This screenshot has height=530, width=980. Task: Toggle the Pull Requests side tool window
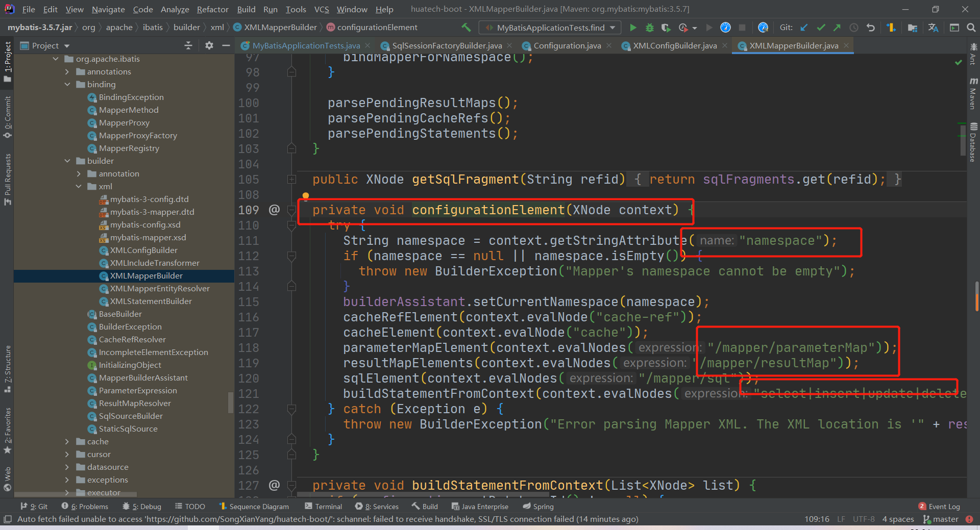(x=7, y=179)
